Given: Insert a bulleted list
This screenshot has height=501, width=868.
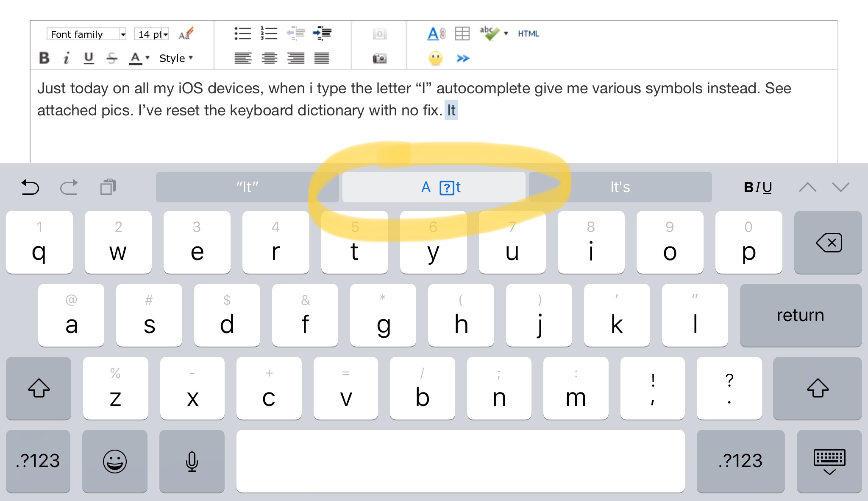Looking at the screenshot, I should pos(243,34).
